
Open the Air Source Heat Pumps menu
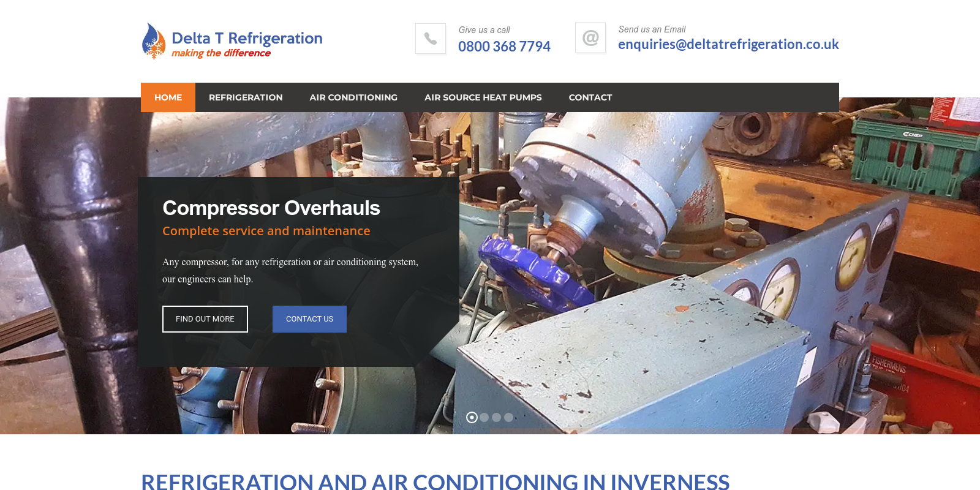pos(483,97)
